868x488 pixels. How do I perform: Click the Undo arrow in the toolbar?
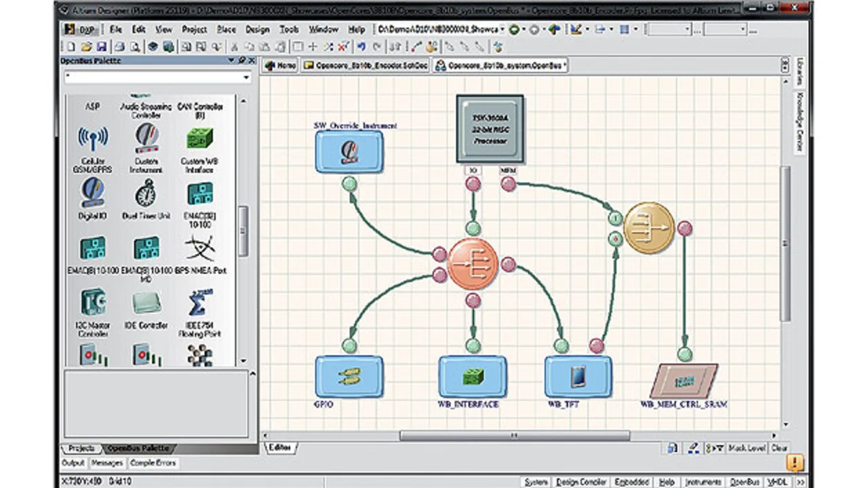click(x=361, y=47)
